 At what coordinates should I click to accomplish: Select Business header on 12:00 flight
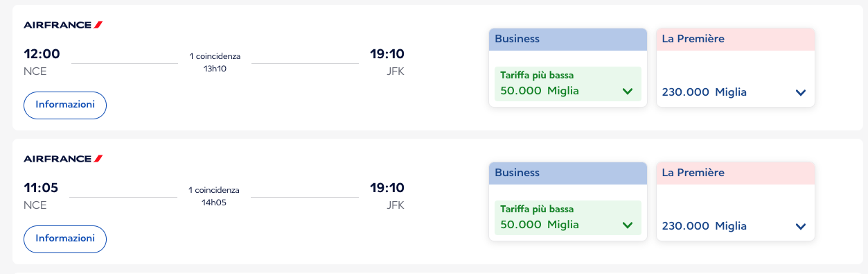(568, 39)
